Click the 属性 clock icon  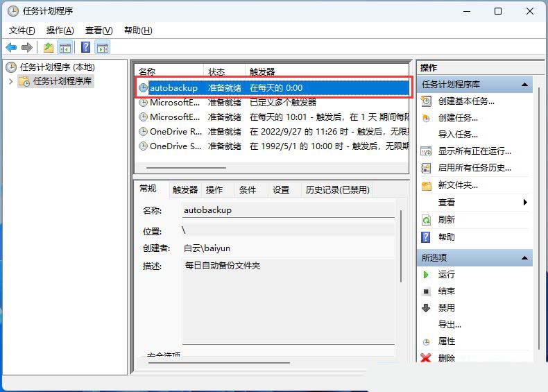(426, 342)
